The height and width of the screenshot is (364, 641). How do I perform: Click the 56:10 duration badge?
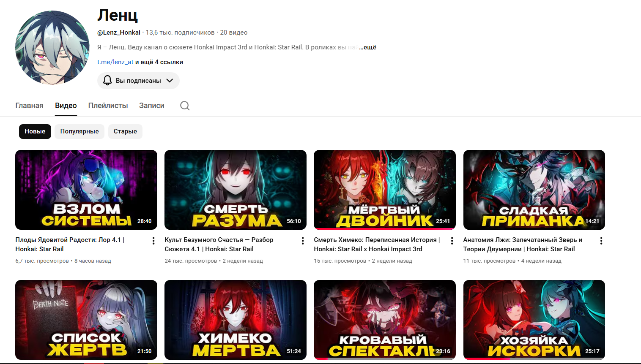(294, 221)
